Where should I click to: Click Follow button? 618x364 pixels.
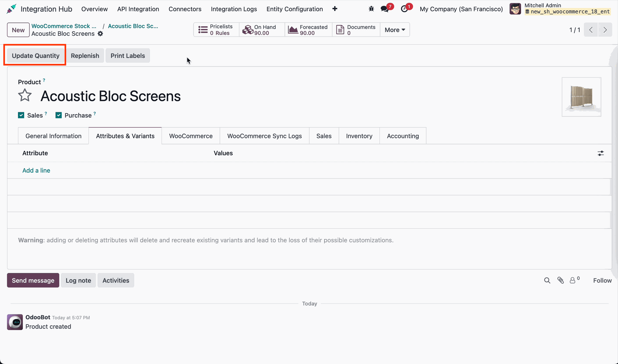coord(602,280)
